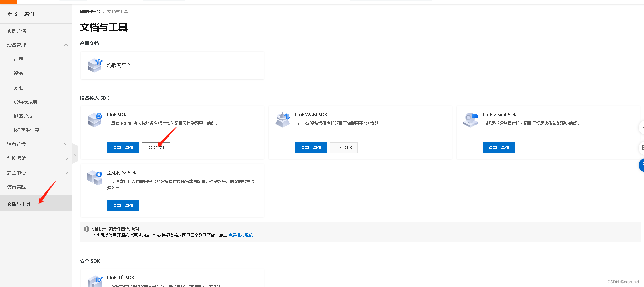Click the 物联网平台 cube icon
644x287 pixels.
pos(95,65)
